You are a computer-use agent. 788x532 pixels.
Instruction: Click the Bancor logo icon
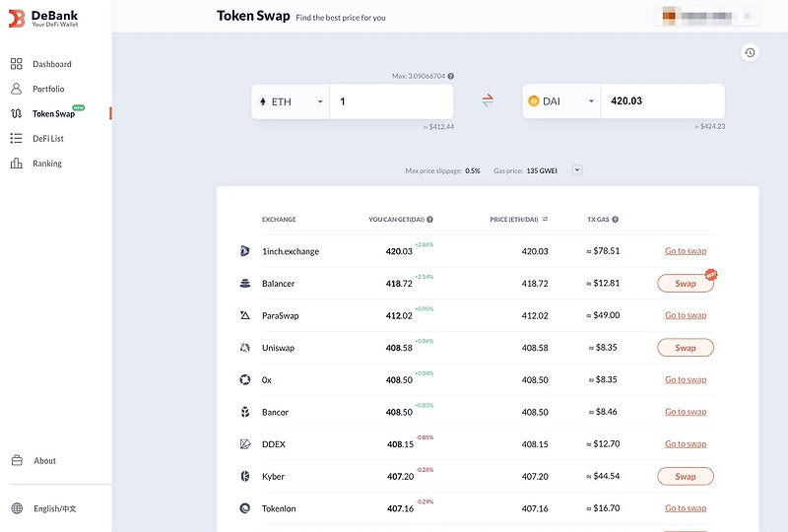244,412
